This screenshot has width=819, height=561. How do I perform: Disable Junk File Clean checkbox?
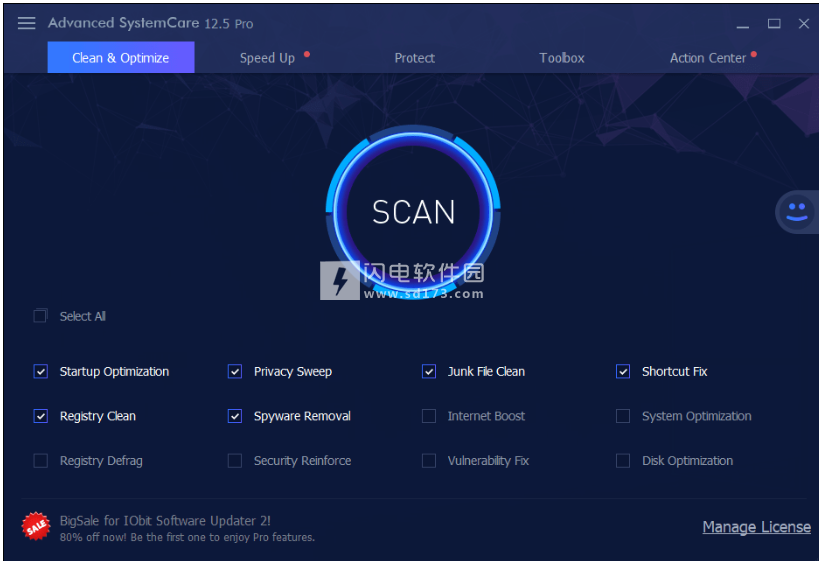(x=429, y=371)
